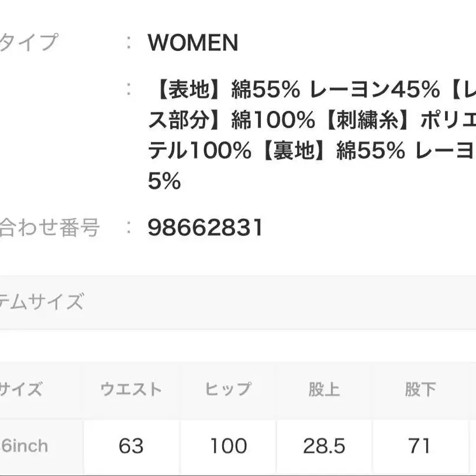Click the テムサイズ section header
The width and height of the screenshot is (476, 476).
tap(41, 302)
